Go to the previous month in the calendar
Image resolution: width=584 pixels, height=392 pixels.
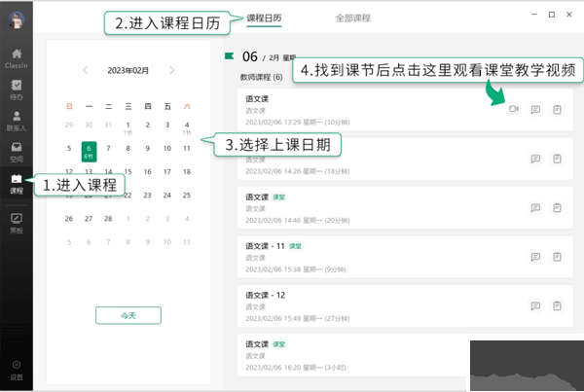tap(86, 70)
